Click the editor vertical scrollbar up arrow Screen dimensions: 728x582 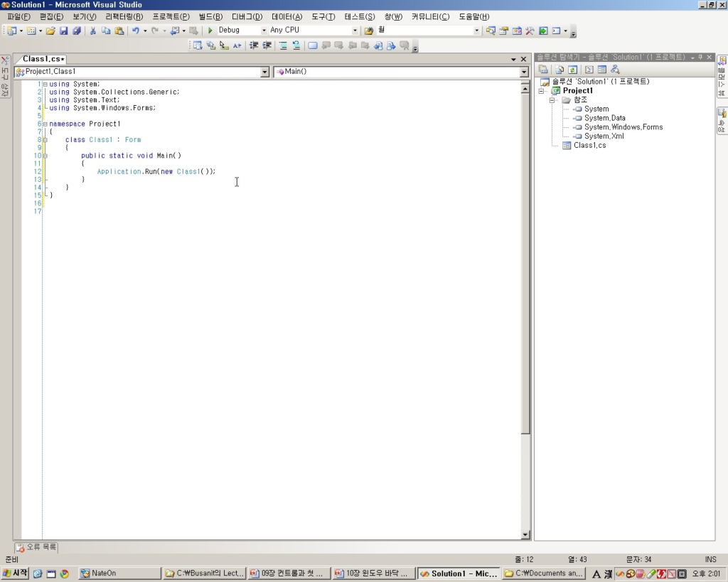(x=525, y=89)
